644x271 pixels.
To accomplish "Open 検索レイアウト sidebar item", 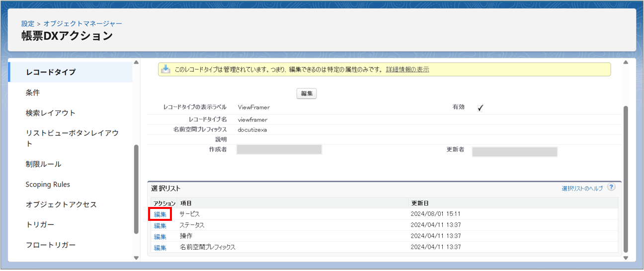I will tap(51, 113).
